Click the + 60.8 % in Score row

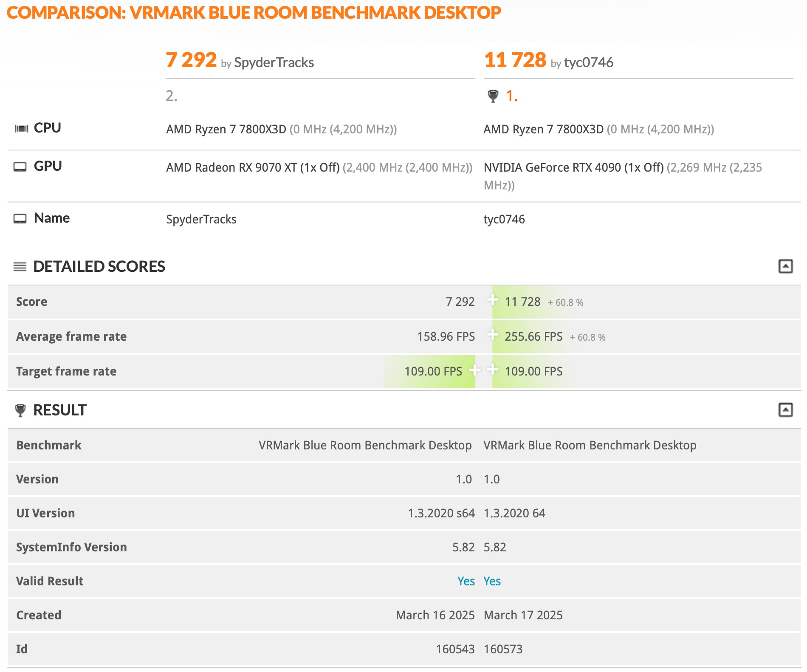(565, 302)
